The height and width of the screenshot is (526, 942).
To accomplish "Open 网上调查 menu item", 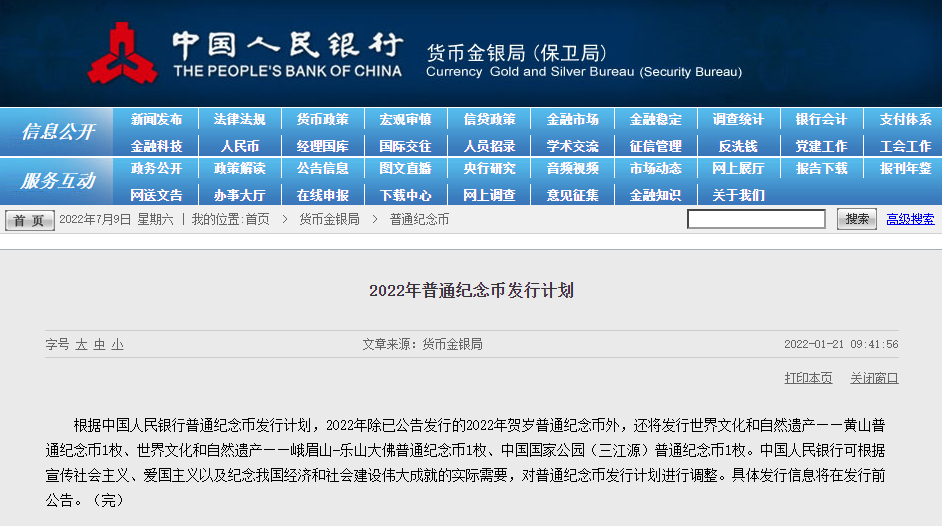I will tap(489, 195).
